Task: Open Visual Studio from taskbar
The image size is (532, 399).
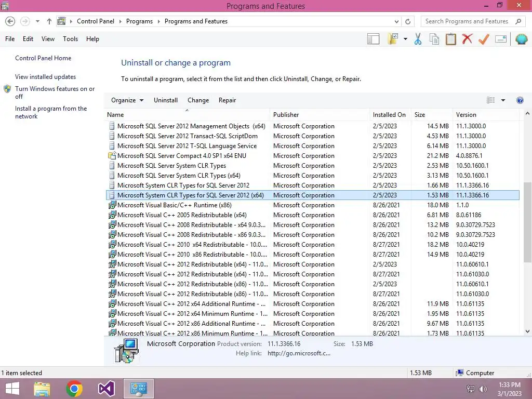Action: coord(106,389)
